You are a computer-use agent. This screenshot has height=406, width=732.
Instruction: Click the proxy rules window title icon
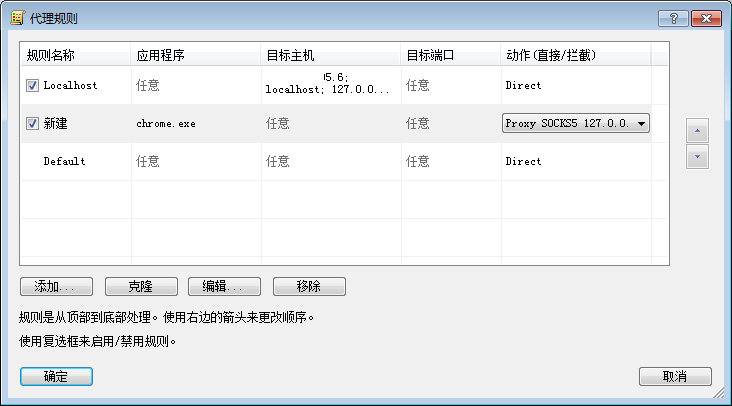point(17,18)
